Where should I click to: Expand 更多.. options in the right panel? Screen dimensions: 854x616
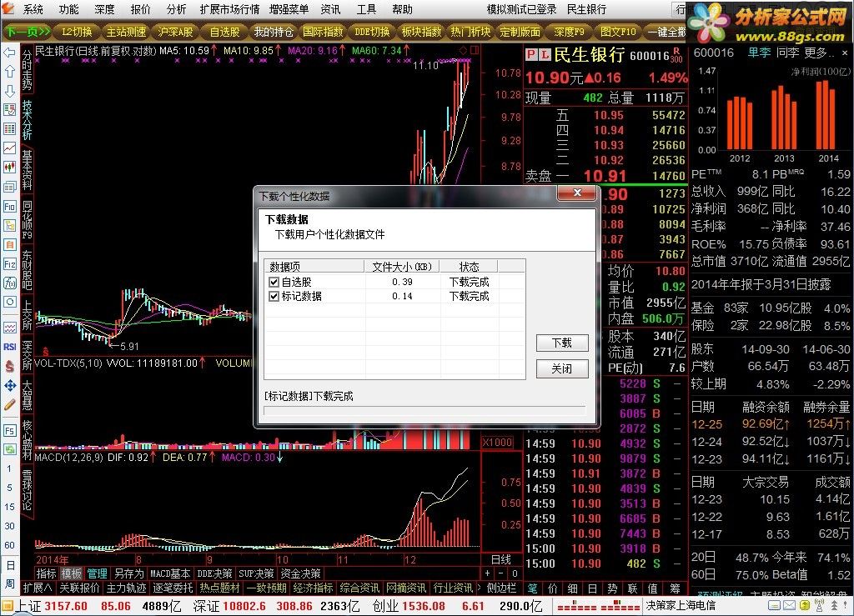coord(819,53)
